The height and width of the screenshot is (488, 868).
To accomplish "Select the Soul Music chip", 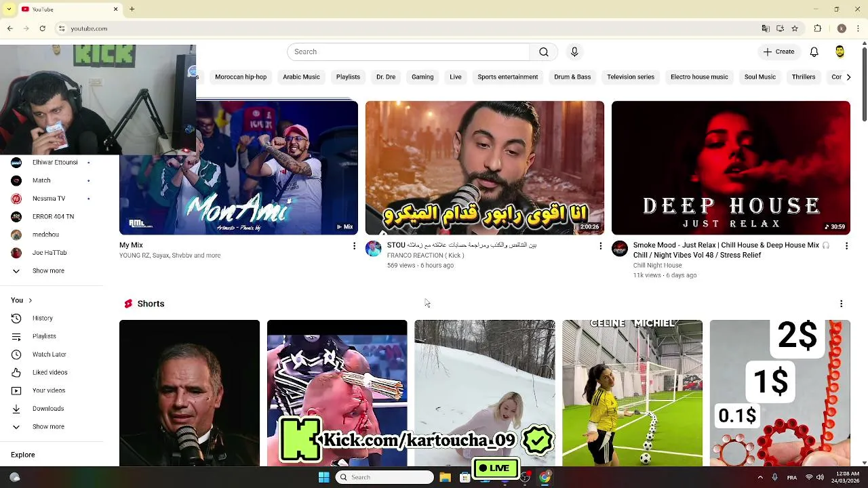I will coord(760,77).
